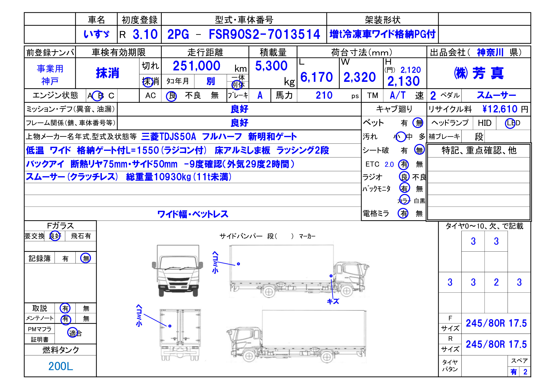The width and height of the screenshot is (555, 392).
Task: Click rear tire size 245/80R 17.5
Action: (496, 344)
